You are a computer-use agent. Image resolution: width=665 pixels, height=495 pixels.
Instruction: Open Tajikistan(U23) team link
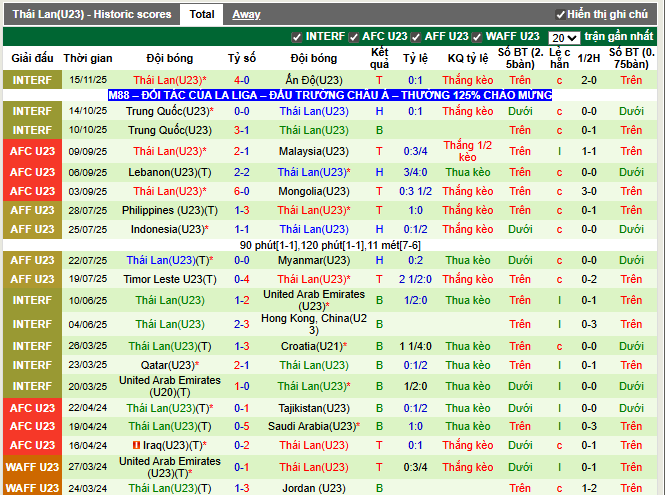pos(314,408)
